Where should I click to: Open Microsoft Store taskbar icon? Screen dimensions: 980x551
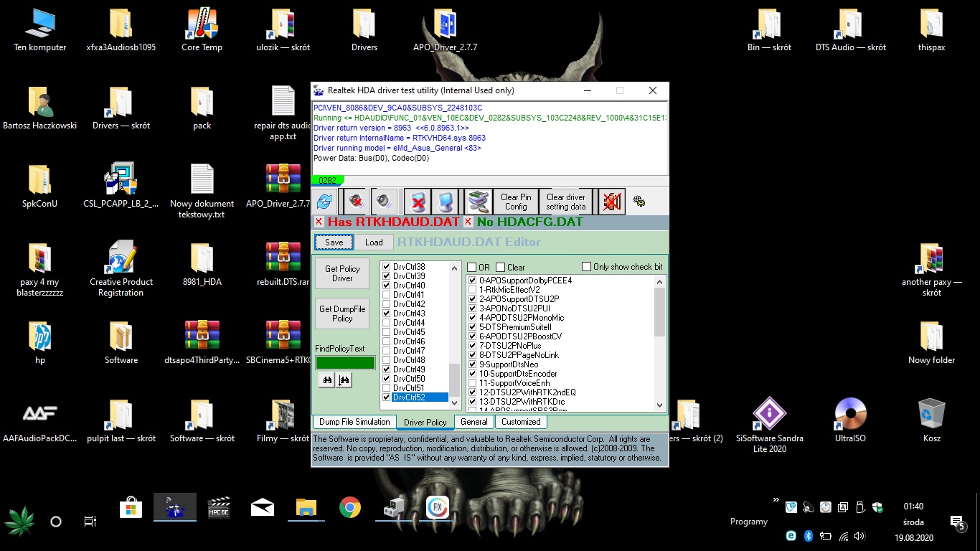coord(131,508)
